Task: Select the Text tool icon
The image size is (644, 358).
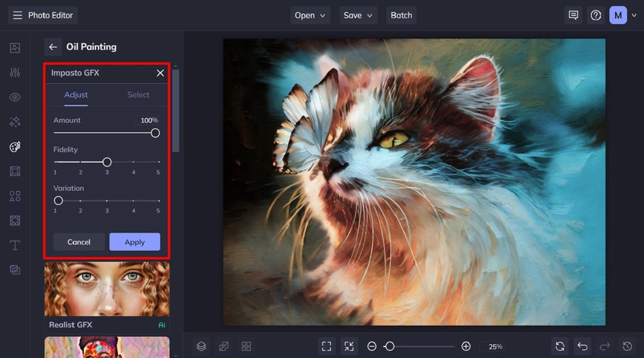Action: click(15, 245)
